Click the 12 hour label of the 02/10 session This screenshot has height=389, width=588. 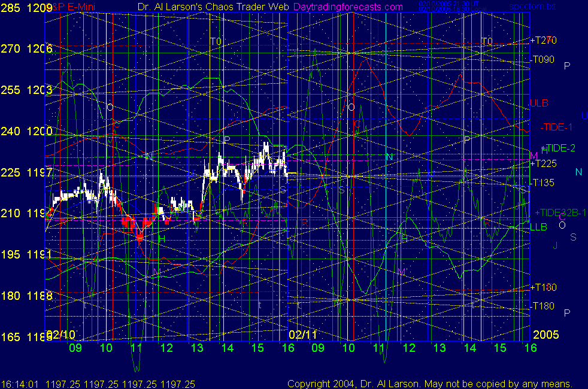166,348
